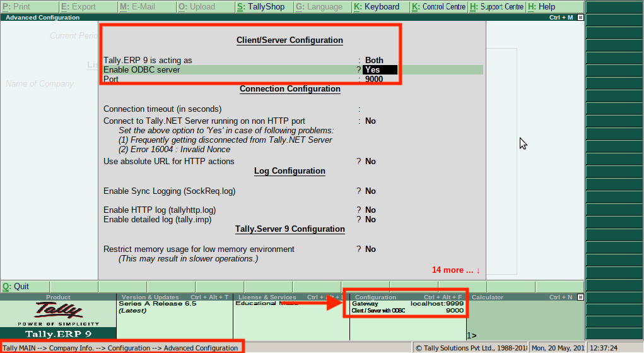Toggle Connect to Tally.NET Server non HTTP port

click(370, 121)
